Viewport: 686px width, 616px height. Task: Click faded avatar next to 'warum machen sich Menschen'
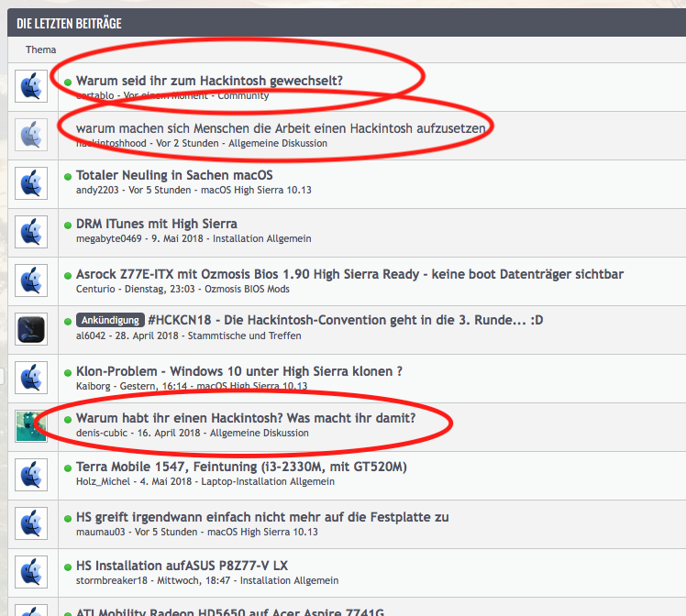pos(31,135)
